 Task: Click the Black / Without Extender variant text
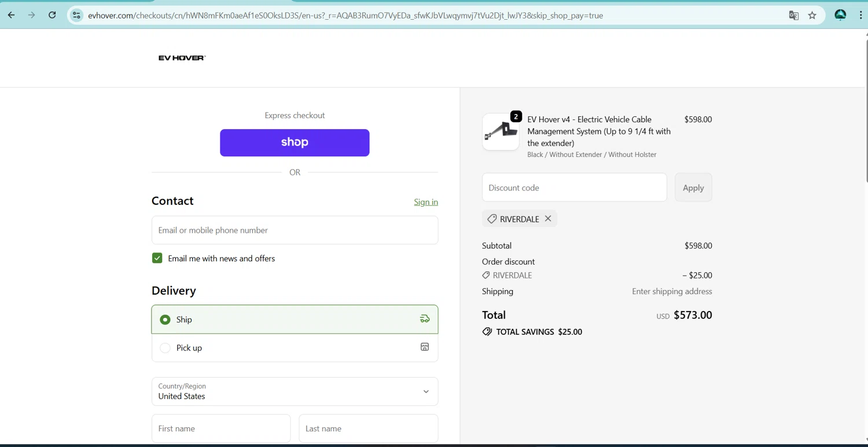coord(592,155)
